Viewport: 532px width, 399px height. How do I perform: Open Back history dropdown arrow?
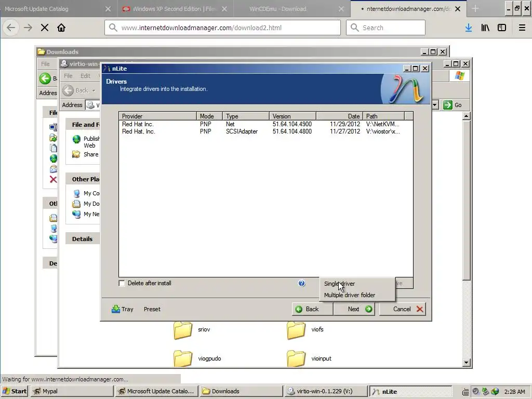[94, 90]
